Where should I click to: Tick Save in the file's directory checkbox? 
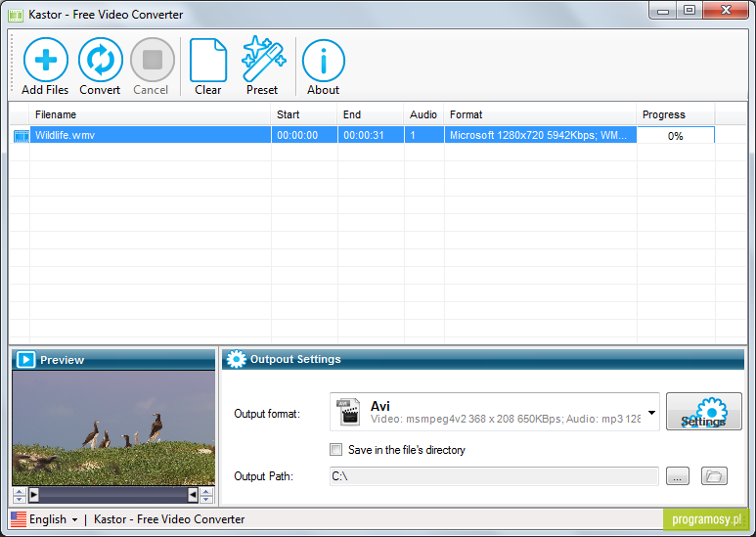[x=336, y=450]
